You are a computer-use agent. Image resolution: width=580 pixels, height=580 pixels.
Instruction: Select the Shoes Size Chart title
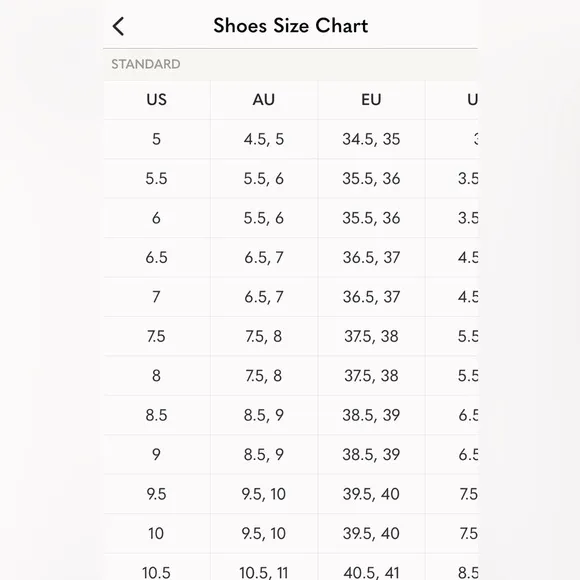coord(290,26)
